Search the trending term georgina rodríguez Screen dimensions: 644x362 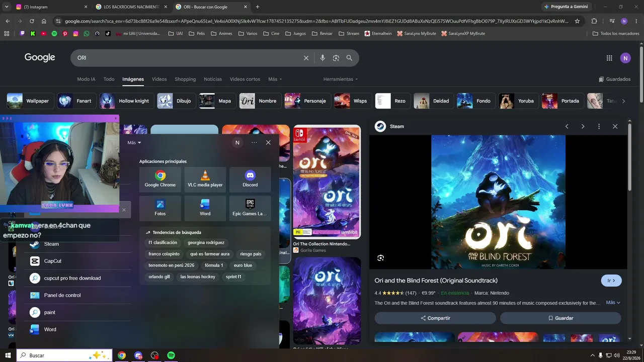pos(206,242)
